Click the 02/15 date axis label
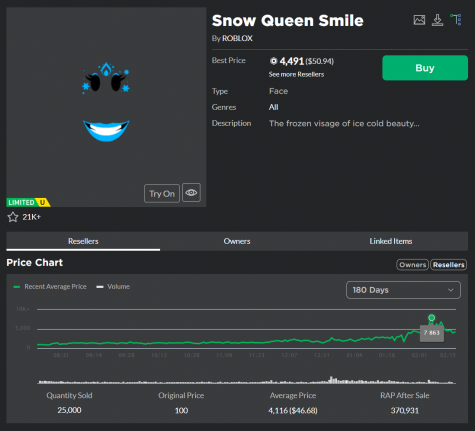 (448, 355)
